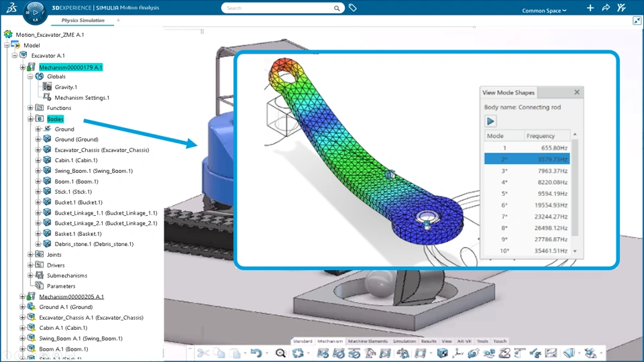
Task: Expand the Drivers node
Action: pyautogui.click(x=30, y=265)
